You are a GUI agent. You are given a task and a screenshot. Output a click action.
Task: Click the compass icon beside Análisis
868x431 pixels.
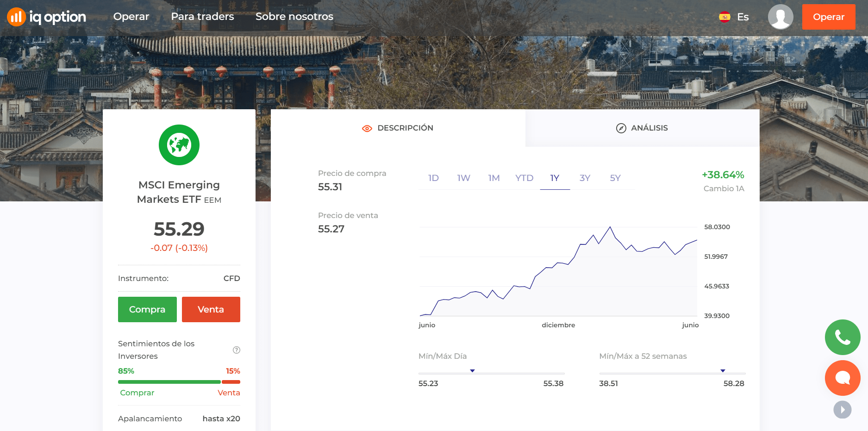click(x=621, y=128)
